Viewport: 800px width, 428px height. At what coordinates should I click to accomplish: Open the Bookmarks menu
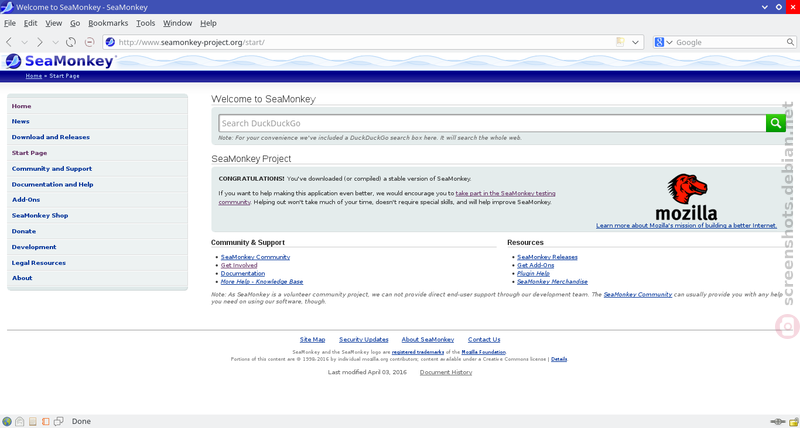[108, 23]
